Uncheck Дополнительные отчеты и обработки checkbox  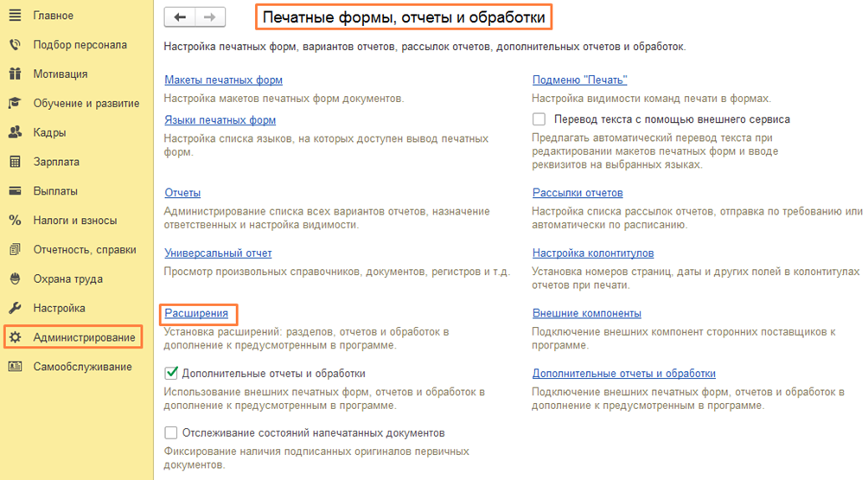(x=171, y=374)
